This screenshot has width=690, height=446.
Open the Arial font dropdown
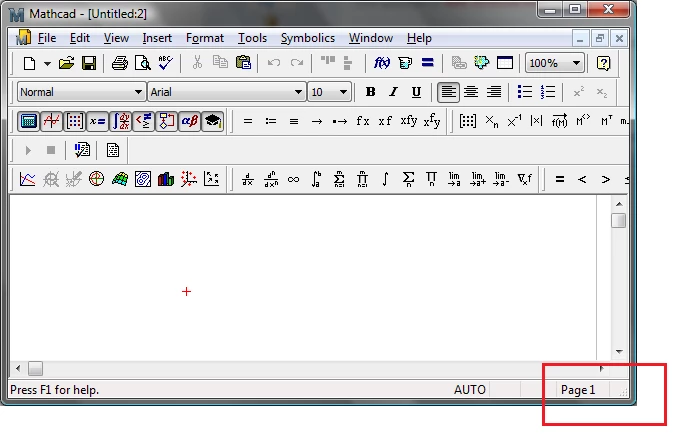pyautogui.click(x=298, y=92)
